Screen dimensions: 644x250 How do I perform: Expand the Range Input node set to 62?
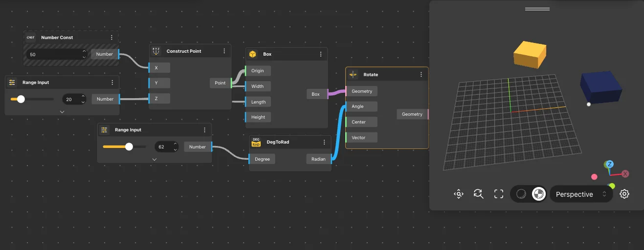click(155, 159)
